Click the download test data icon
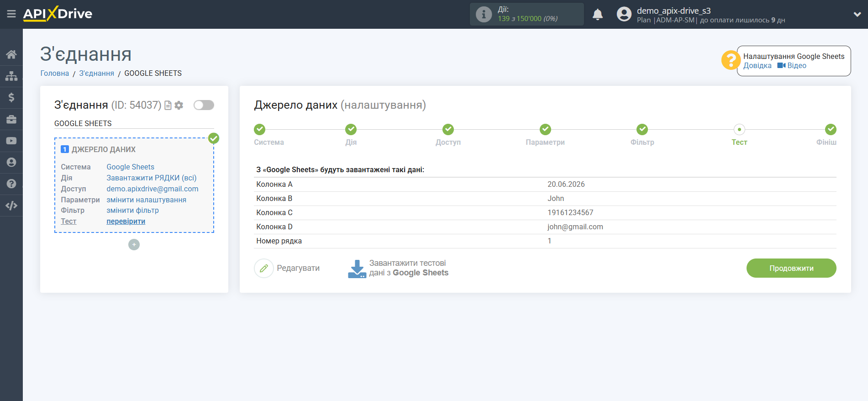 357,269
